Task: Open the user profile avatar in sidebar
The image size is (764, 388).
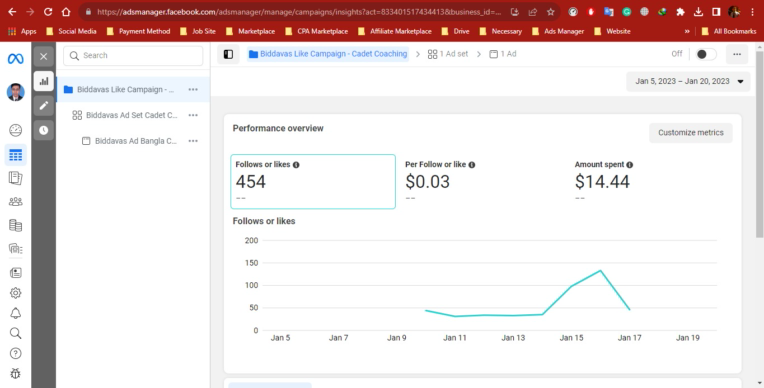Action: click(16, 92)
